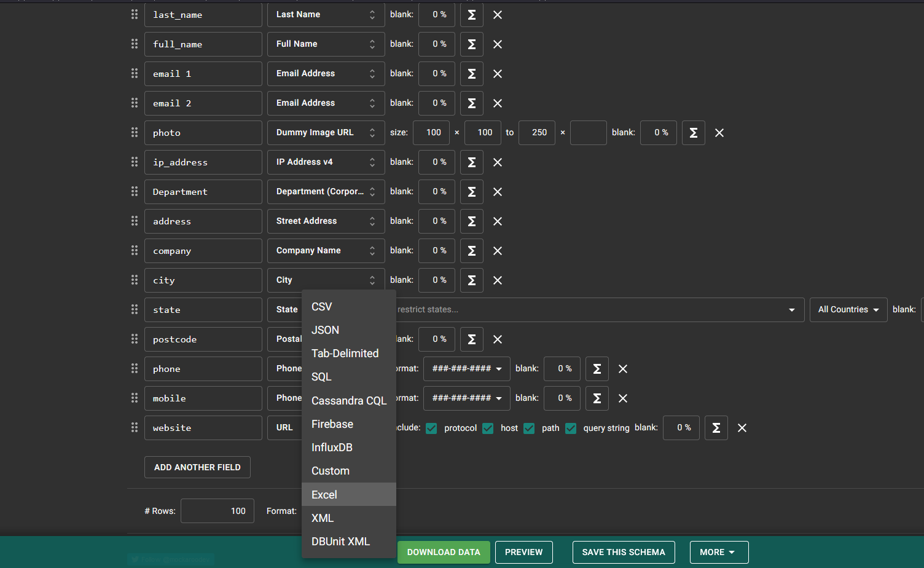The width and height of the screenshot is (924, 568).
Task: Select JSON format option
Action: click(x=349, y=330)
